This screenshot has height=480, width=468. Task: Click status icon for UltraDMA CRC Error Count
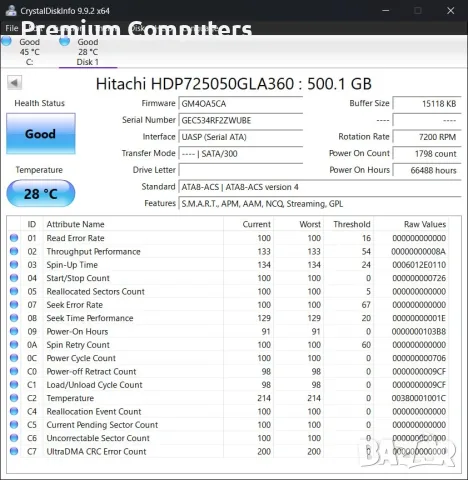point(14,451)
